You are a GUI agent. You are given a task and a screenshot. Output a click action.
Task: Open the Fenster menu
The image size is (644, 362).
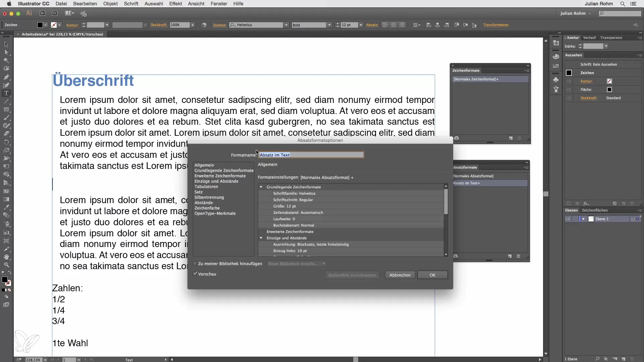click(219, 4)
